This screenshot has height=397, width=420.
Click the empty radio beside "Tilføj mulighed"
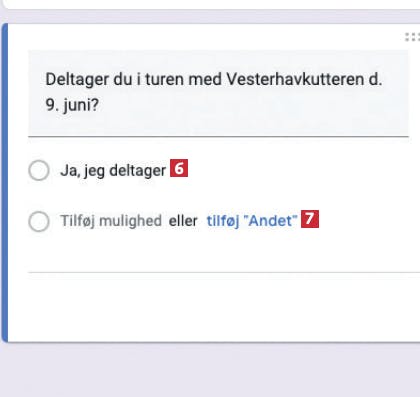(x=39, y=221)
